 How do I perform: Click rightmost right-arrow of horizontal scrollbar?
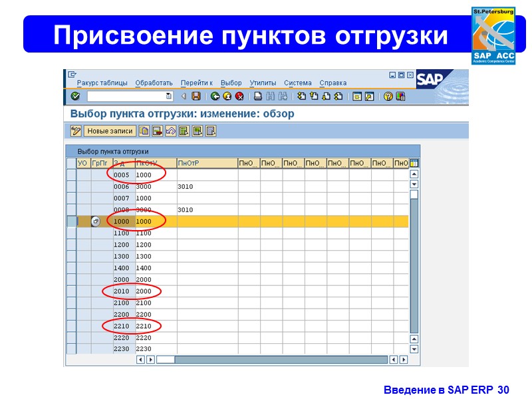click(404, 360)
